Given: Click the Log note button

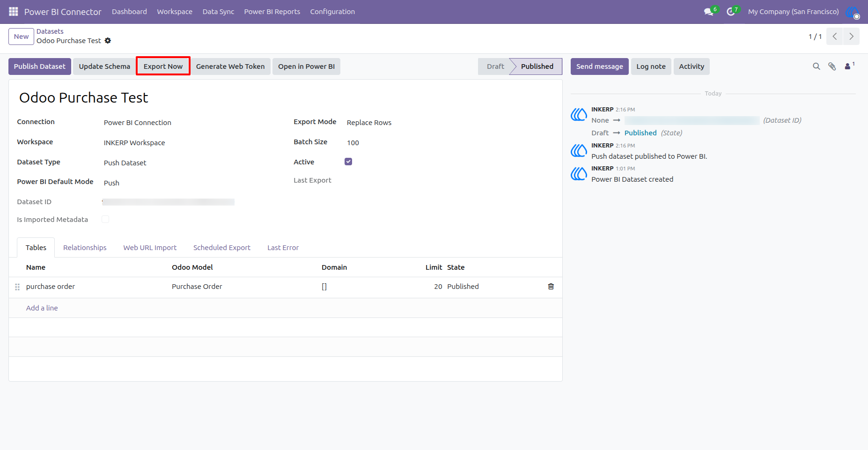Looking at the screenshot, I should 651,66.
